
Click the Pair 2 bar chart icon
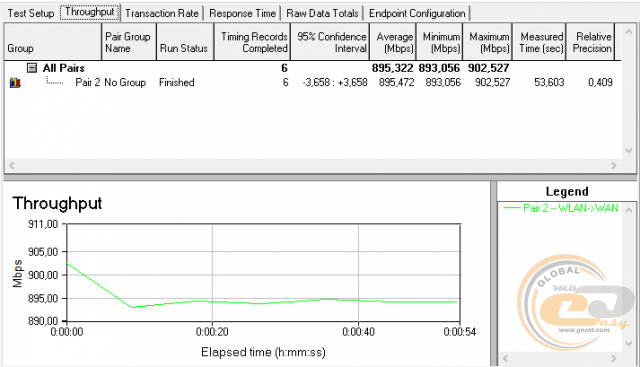[x=15, y=82]
